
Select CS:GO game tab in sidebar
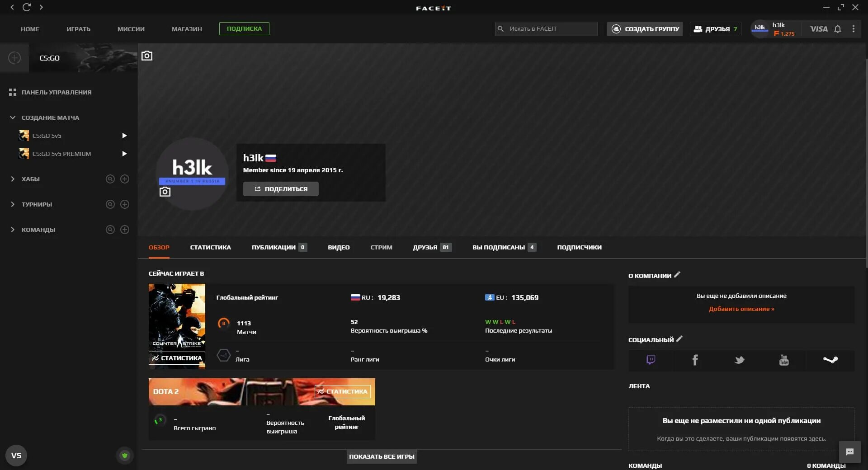click(83, 58)
